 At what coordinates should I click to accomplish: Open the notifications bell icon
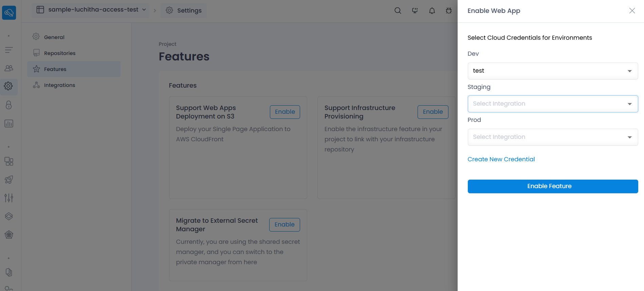click(432, 11)
